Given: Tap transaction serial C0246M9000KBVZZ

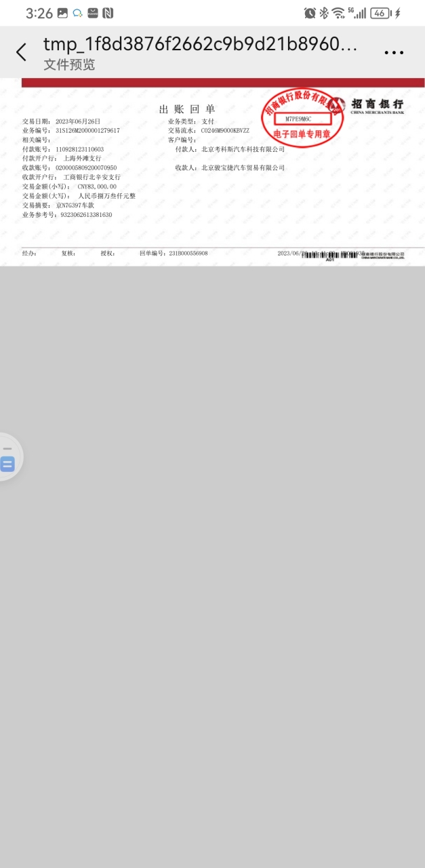Looking at the screenshot, I should tap(225, 130).
